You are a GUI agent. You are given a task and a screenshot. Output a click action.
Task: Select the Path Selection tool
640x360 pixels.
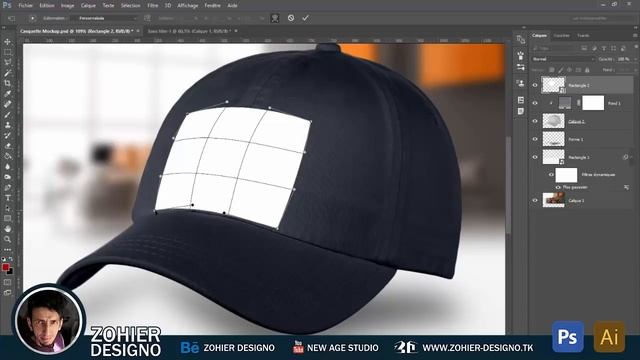(7, 208)
